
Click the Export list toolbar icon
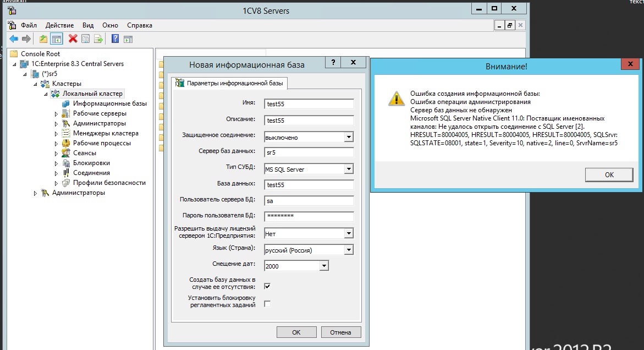[x=98, y=39]
